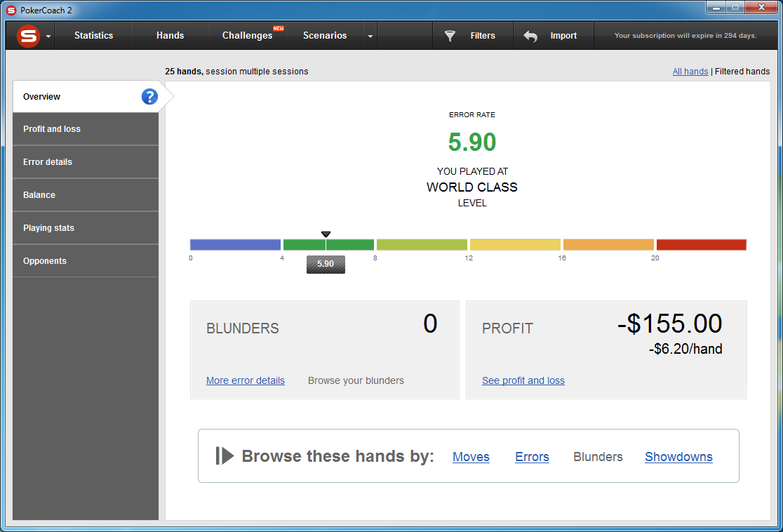783x532 pixels.
Task: Open the Statistics menu
Action: point(93,36)
